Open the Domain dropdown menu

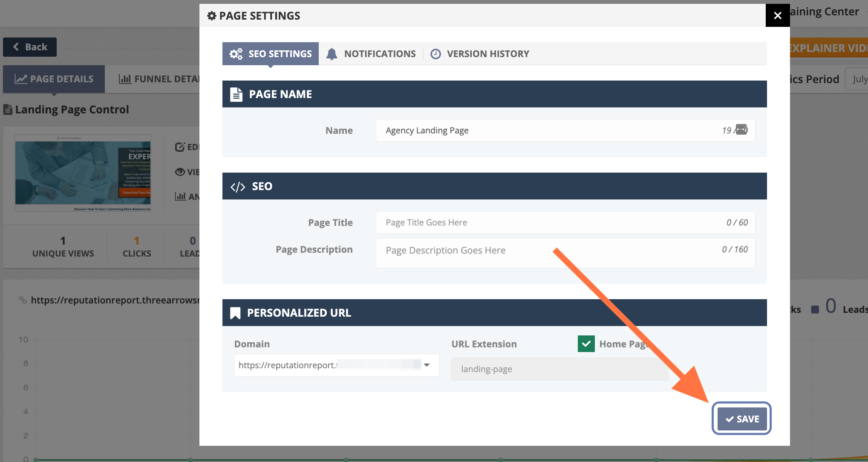427,365
